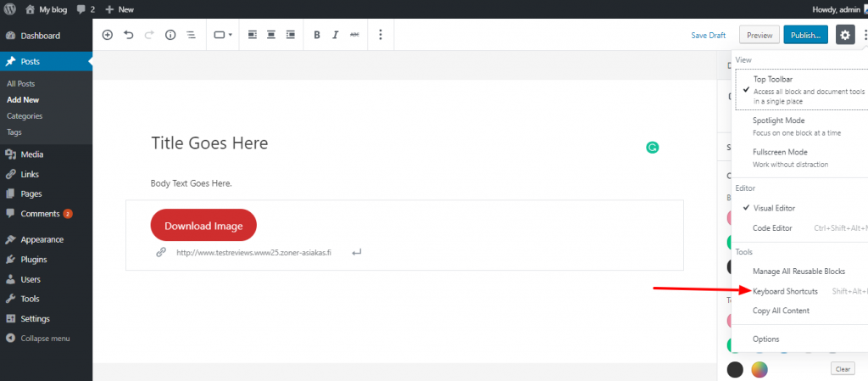Image resolution: width=868 pixels, height=381 pixels.
Task: Open Manage All Reusable Blocks
Action: [x=799, y=272]
